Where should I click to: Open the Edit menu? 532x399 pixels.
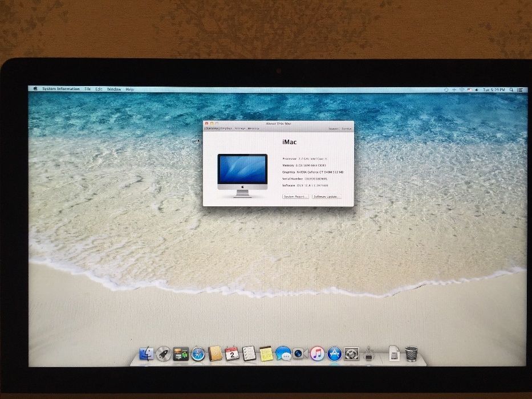point(99,89)
